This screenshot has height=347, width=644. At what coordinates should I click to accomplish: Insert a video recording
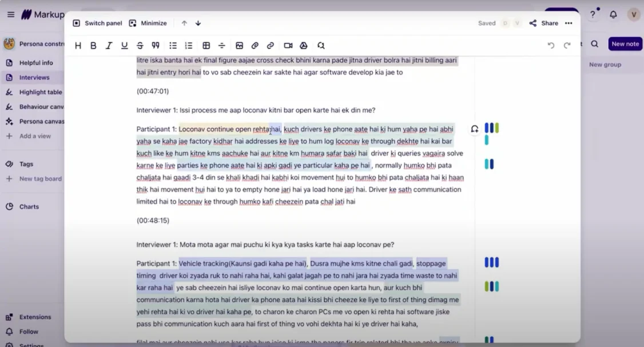tap(288, 46)
